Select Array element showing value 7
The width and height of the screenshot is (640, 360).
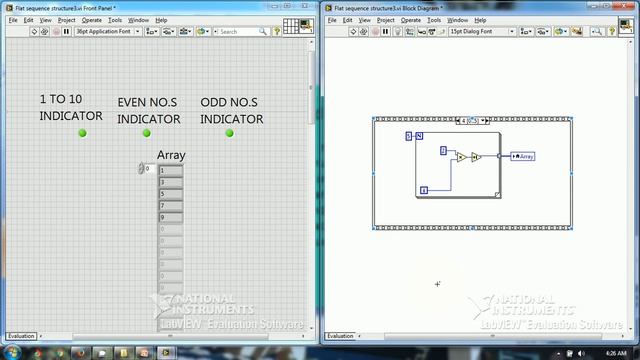pos(171,206)
